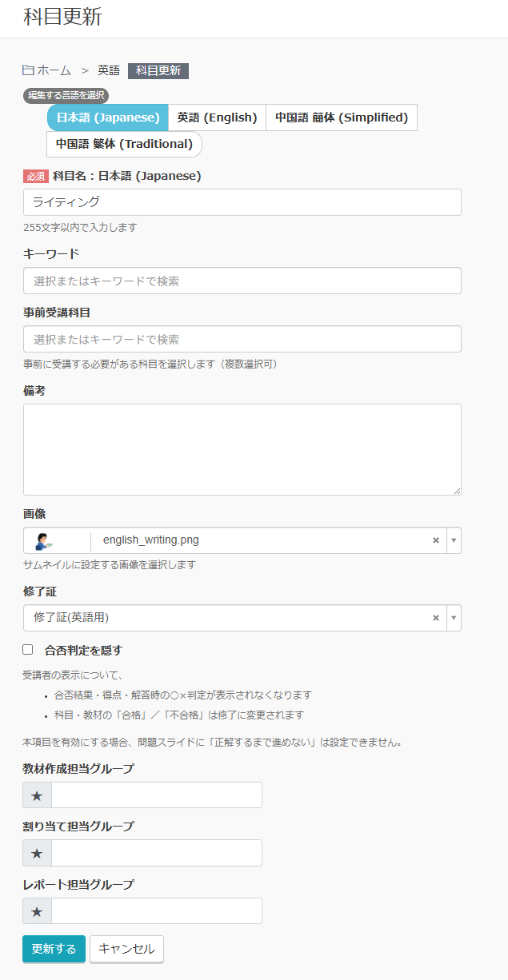Screen dimensions: 508x980
Task: Click the english_writing.png thumbnail preview
Action: (44, 540)
